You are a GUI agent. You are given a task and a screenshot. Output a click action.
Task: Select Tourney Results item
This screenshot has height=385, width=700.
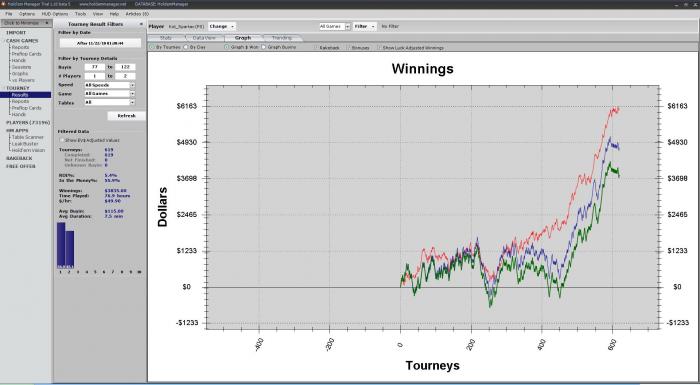(25, 95)
